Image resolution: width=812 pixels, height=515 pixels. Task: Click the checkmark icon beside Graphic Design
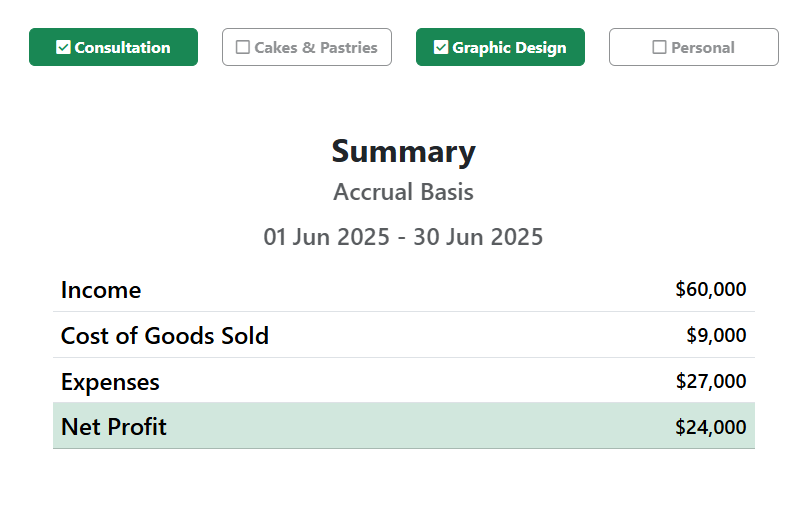[441, 47]
